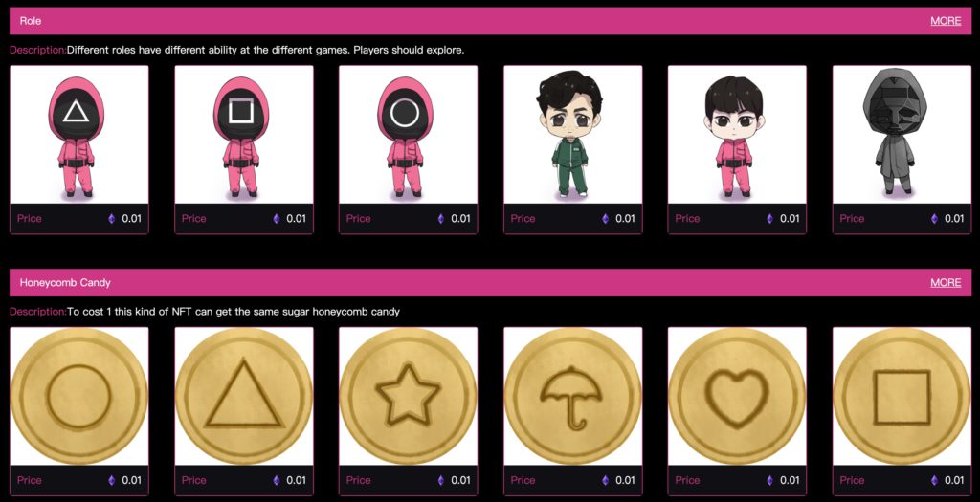The image size is (980, 502).
Task: Open the umbrella honeycomb candy NFT
Action: (x=572, y=411)
